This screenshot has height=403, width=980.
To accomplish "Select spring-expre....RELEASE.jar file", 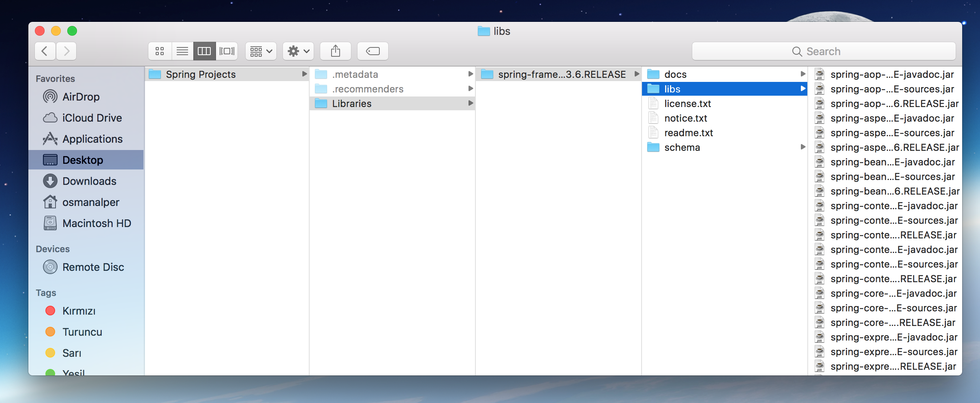I will pyautogui.click(x=885, y=366).
